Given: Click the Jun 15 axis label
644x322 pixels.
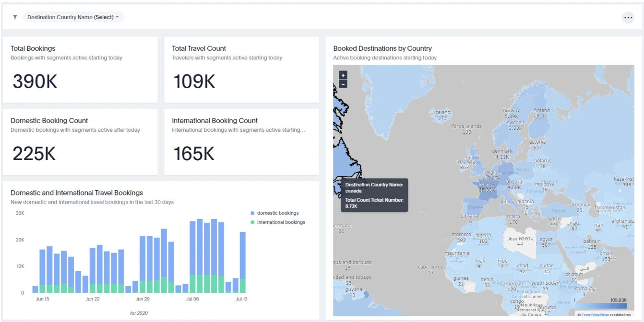Looking at the screenshot, I should 43,299.
